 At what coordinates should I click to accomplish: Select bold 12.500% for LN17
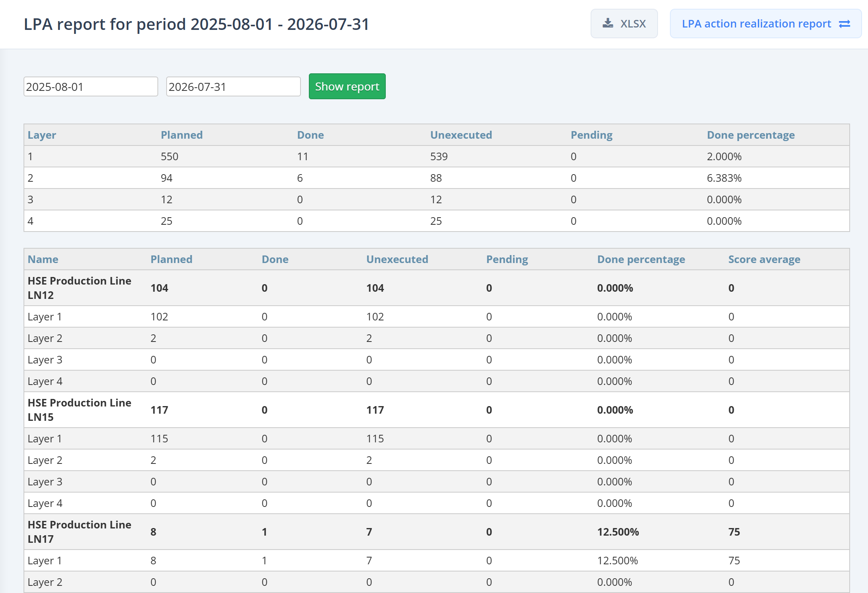tap(618, 532)
